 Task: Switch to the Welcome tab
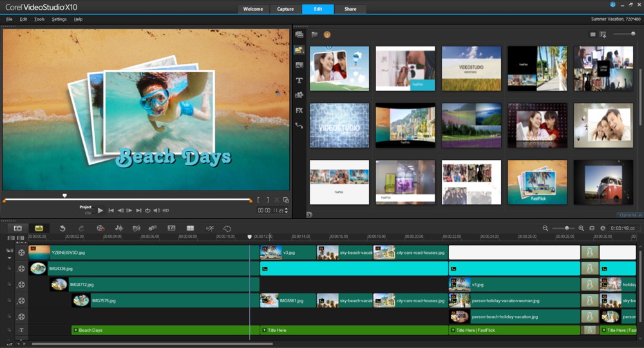click(253, 9)
